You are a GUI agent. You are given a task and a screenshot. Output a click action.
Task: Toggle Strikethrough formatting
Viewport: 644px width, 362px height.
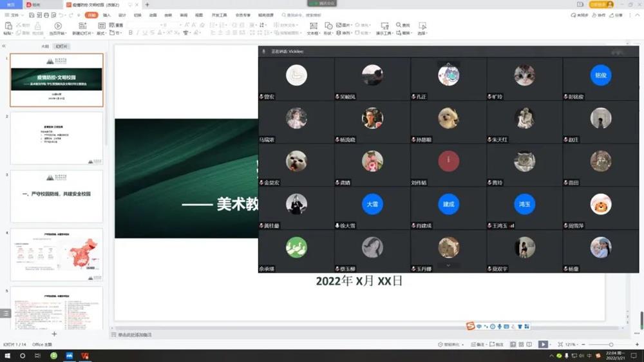click(x=152, y=33)
